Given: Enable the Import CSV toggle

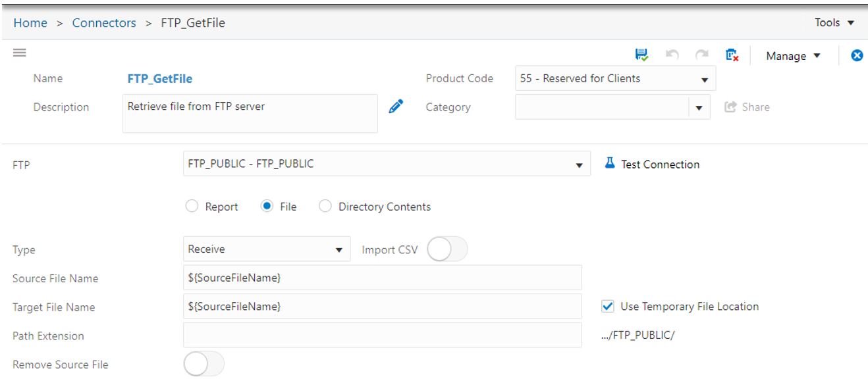Looking at the screenshot, I should point(448,249).
